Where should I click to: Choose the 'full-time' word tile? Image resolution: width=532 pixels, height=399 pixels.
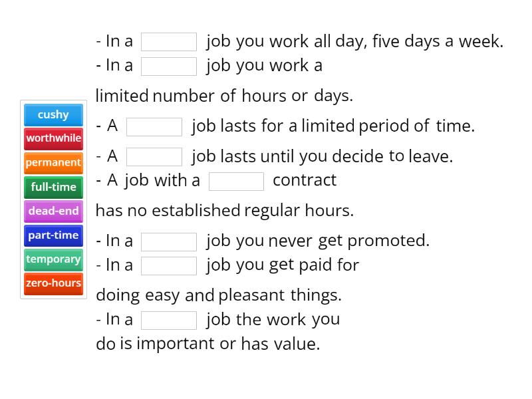point(53,187)
